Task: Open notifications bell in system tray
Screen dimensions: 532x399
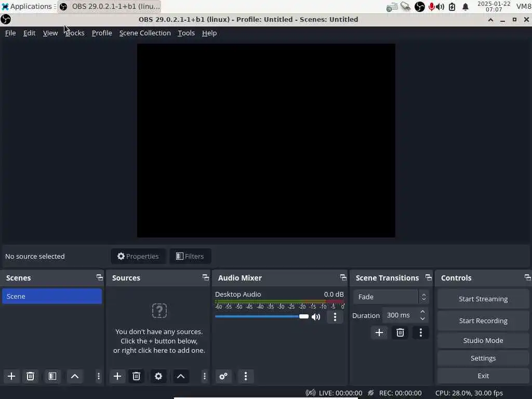Action: tap(465, 7)
